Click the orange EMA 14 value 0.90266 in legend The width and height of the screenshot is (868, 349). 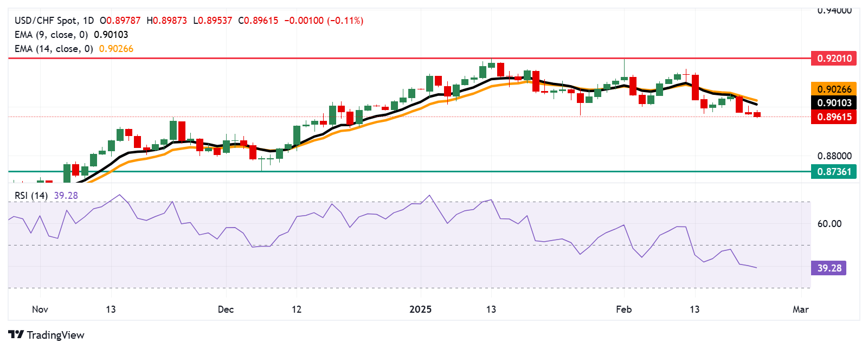116,49
